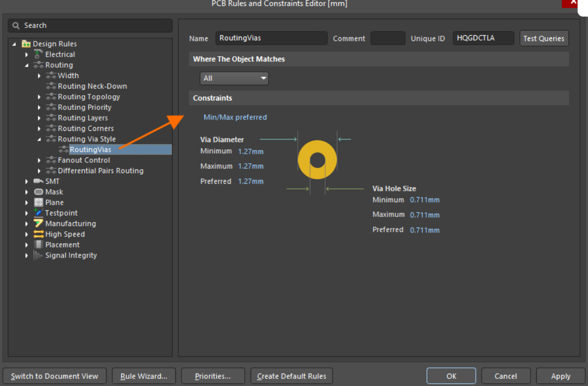Open the 'All' object match dropdown

click(234, 79)
